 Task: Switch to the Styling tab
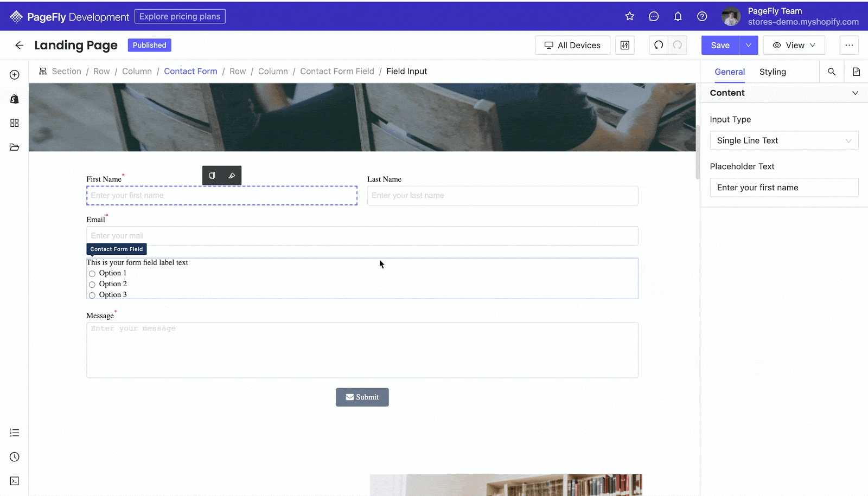(x=773, y=72)
